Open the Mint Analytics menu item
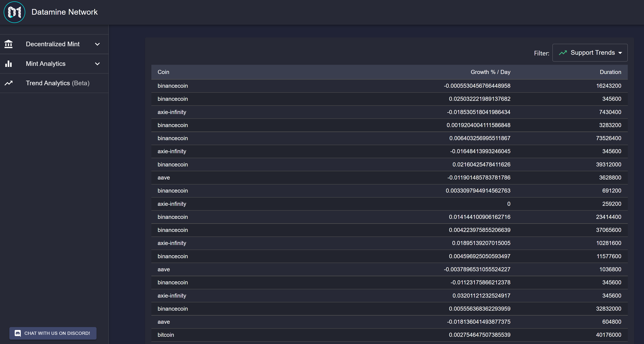 (x=54, y=64)
